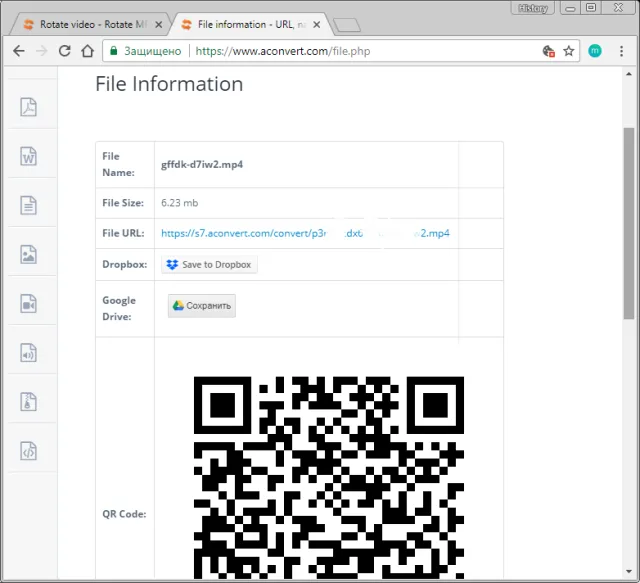Viewport: 640px width, 583px height.
Task: Go back to the previous page
Action: (19, 51)
